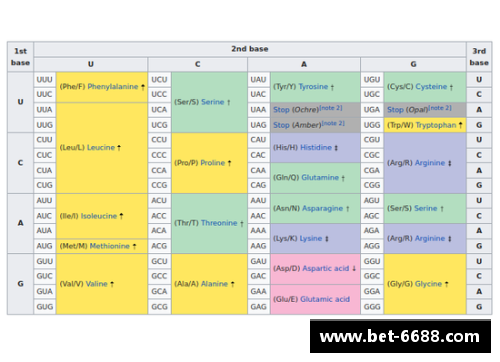This screenshot has width=500, height=362.
Task: Select the C column header under 2nd base
Action: click(x=198, y=64)
